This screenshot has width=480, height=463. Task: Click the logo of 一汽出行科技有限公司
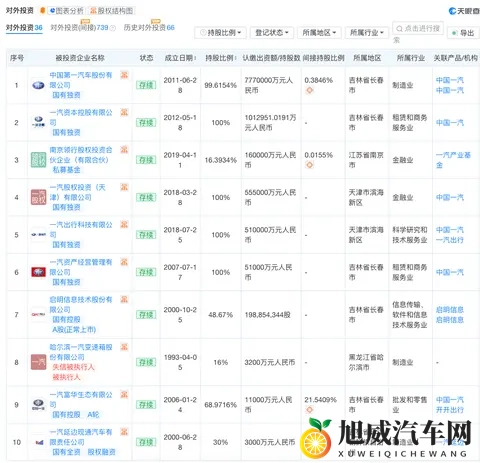(38, 235)
